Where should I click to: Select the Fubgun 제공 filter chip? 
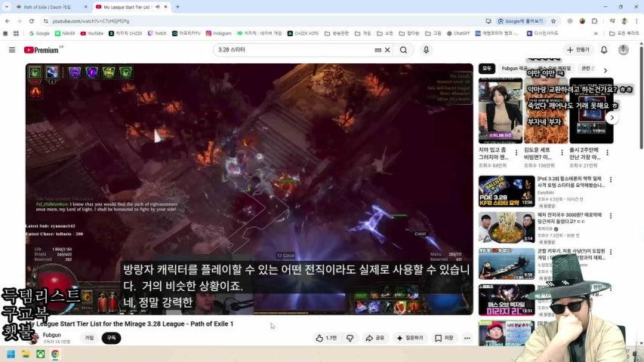(514, 69)
